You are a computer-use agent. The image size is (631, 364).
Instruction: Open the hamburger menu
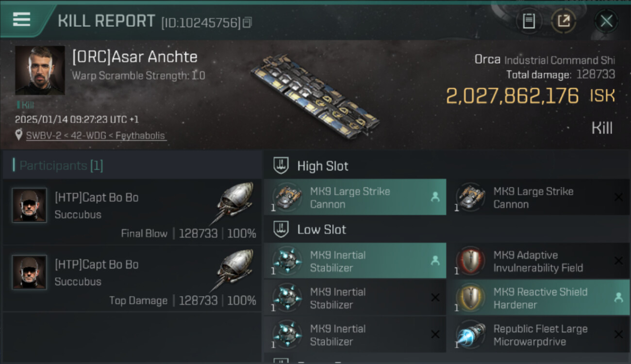pos(21,20)
